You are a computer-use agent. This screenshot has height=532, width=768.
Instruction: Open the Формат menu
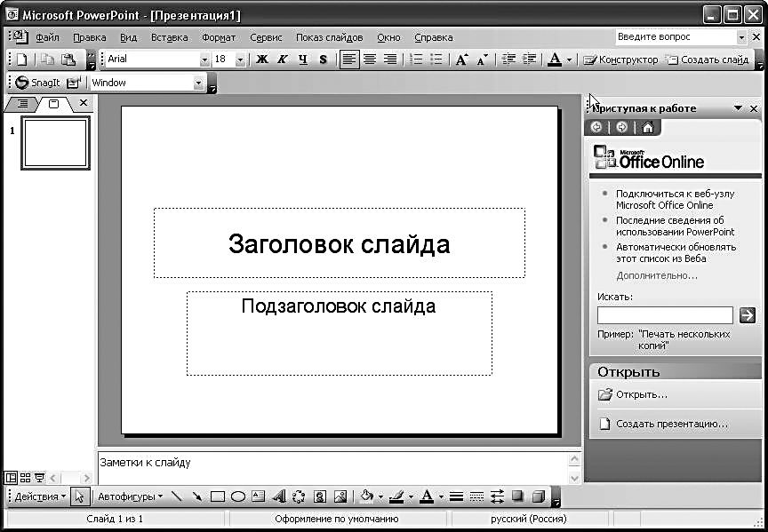coord(219,37)
